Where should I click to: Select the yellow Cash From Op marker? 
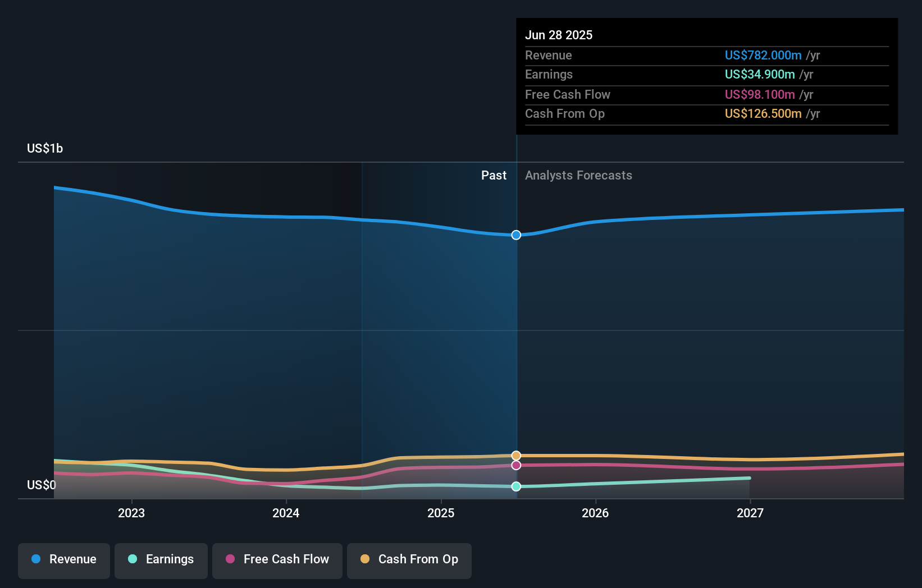[515, 456]
